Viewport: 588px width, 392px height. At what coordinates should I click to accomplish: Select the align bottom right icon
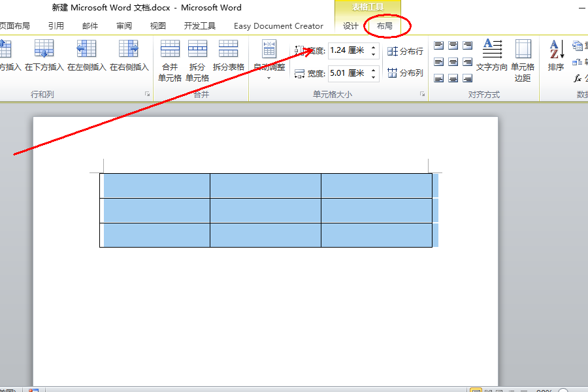[467, 78]
